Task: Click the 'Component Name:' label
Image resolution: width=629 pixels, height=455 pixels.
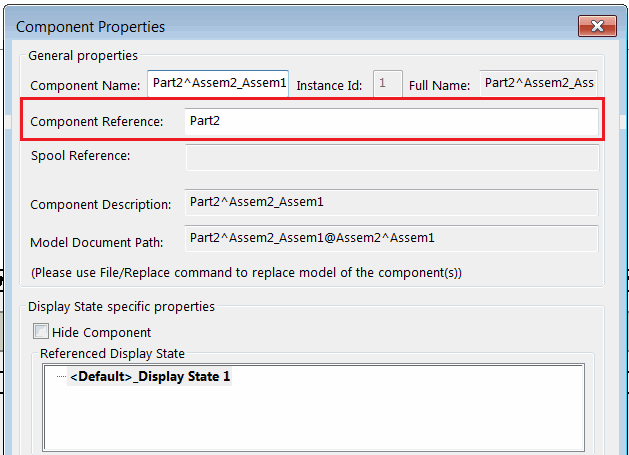Action: (86, 86)
